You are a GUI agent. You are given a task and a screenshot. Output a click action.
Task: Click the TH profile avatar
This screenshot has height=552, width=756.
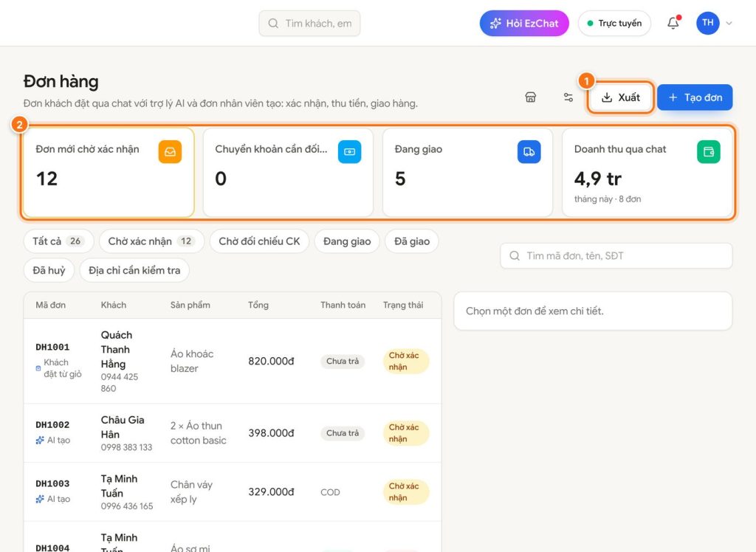pos(708,23)
